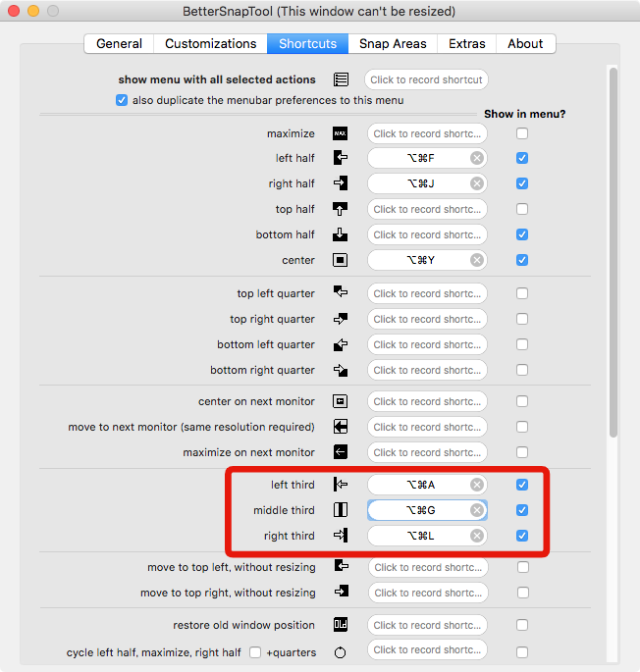
Task: Click the left half arrow icon
Action: (x=341, y=158)
